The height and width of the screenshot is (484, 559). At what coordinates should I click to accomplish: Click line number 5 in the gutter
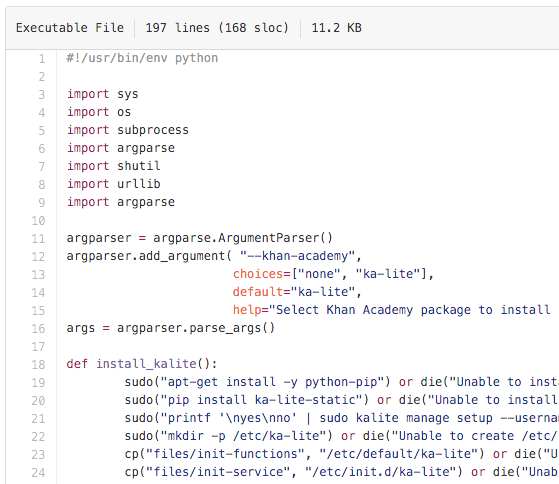pos(42,130)
